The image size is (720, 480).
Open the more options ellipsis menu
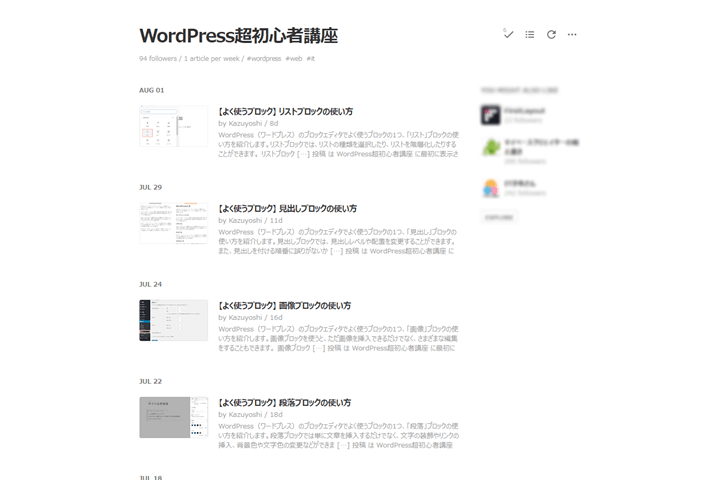(572, 34)
